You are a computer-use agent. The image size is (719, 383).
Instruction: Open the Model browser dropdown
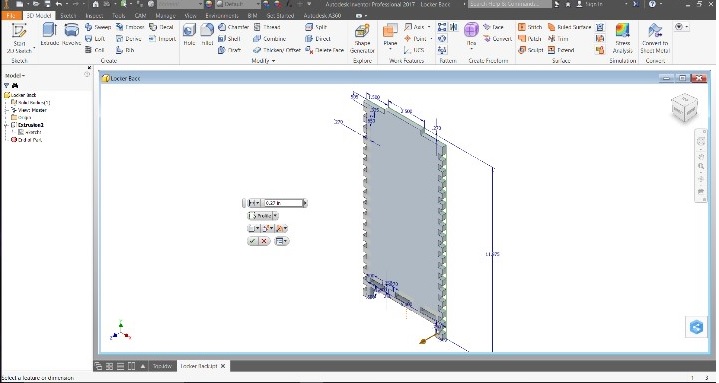tap(15, 75)
